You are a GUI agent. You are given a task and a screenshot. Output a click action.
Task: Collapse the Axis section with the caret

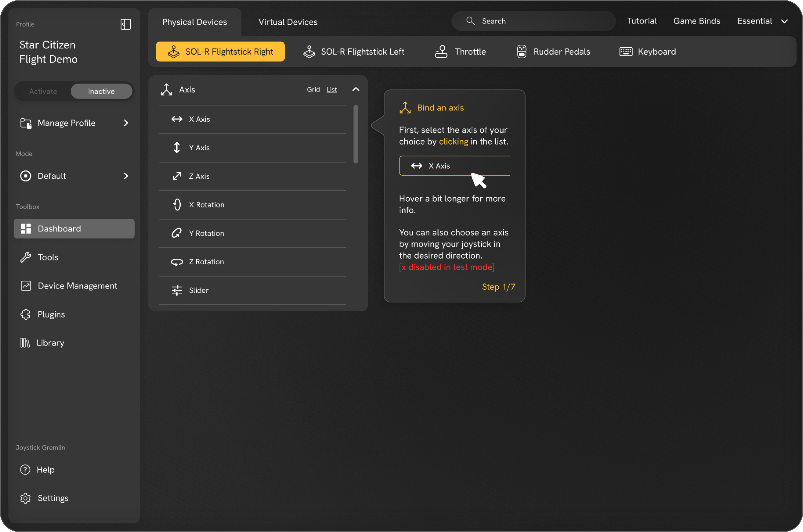356,89
